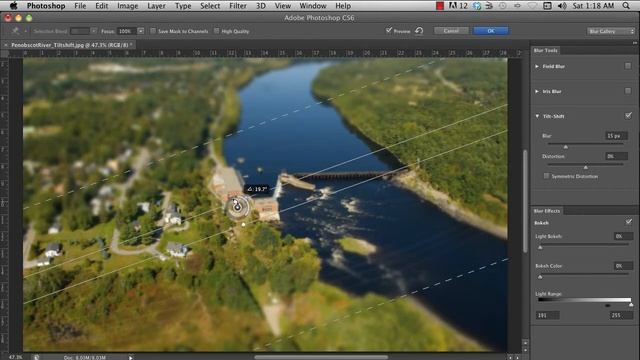Select the Blur Tools panel tab

click(546, 50)
